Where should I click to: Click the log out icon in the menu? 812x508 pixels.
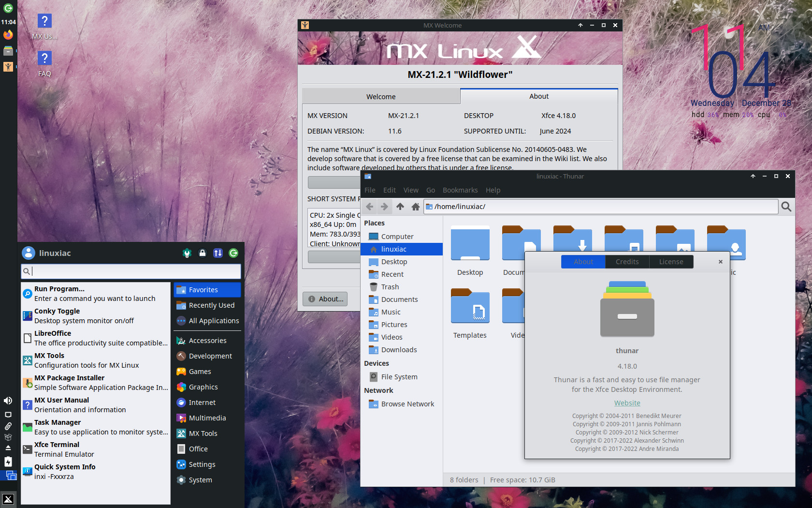tap(233, 253)
